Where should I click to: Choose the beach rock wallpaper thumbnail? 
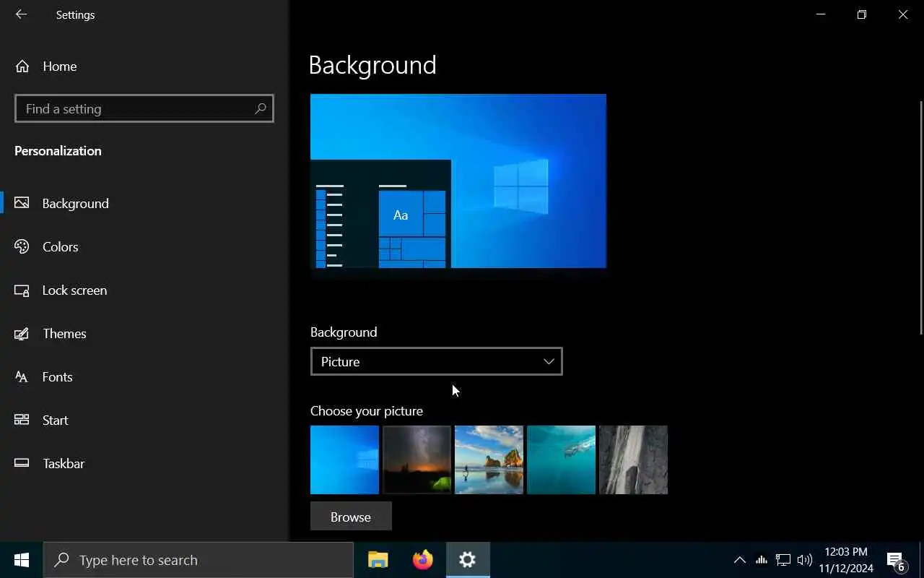(489, 460)
